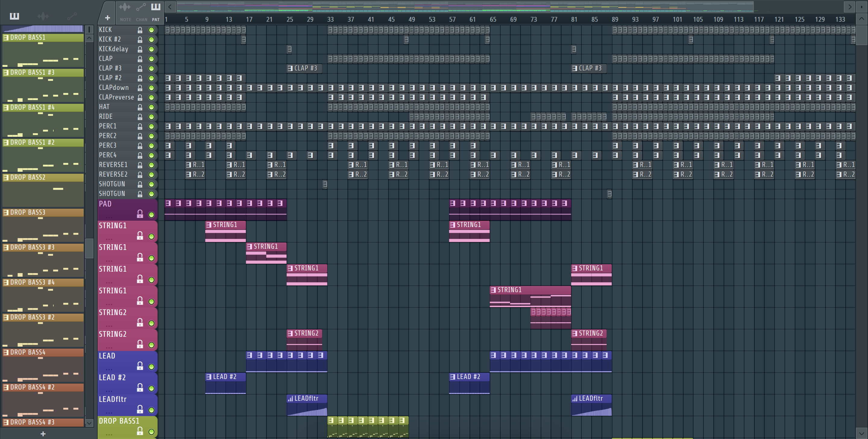Click the lock icon on CLAP track
This screenshot has width=868, height=439.
tap(140, 59)
